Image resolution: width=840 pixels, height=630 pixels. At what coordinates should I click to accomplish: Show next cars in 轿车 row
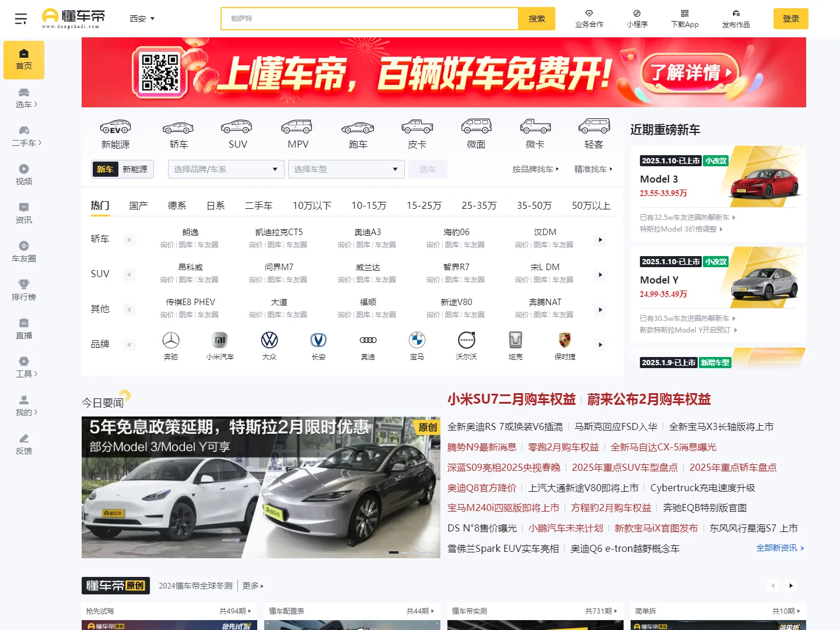tap(600, 240)
